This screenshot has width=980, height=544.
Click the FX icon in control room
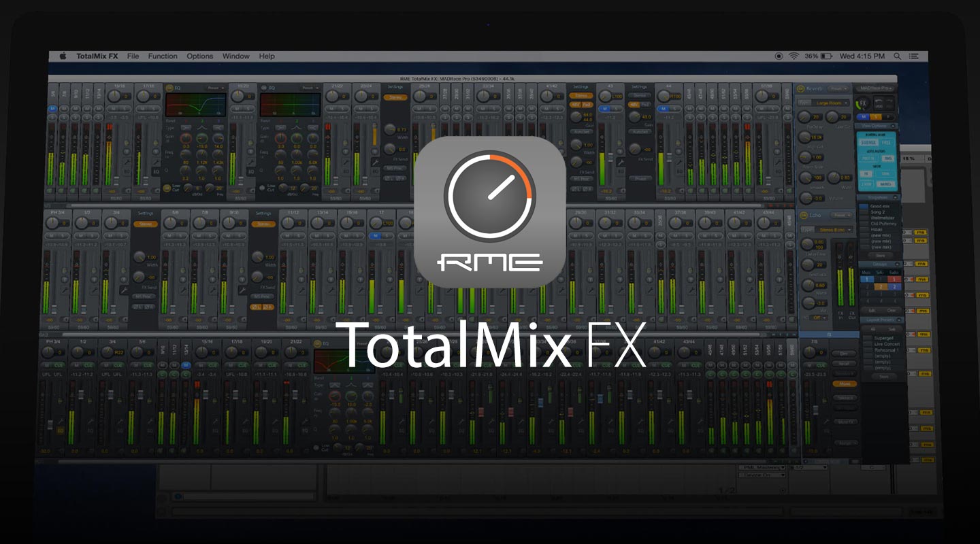(x=864, y=104)
